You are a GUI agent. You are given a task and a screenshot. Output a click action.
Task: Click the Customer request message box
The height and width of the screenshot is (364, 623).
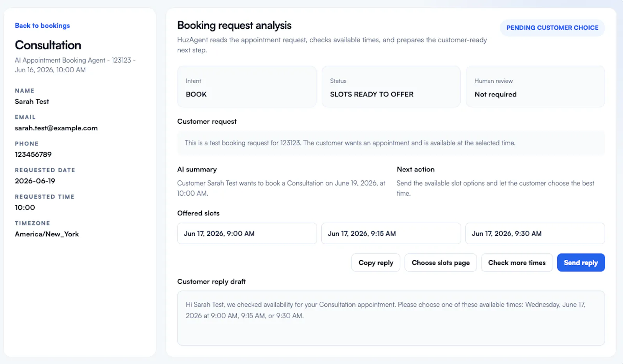(x=391, y=143)
